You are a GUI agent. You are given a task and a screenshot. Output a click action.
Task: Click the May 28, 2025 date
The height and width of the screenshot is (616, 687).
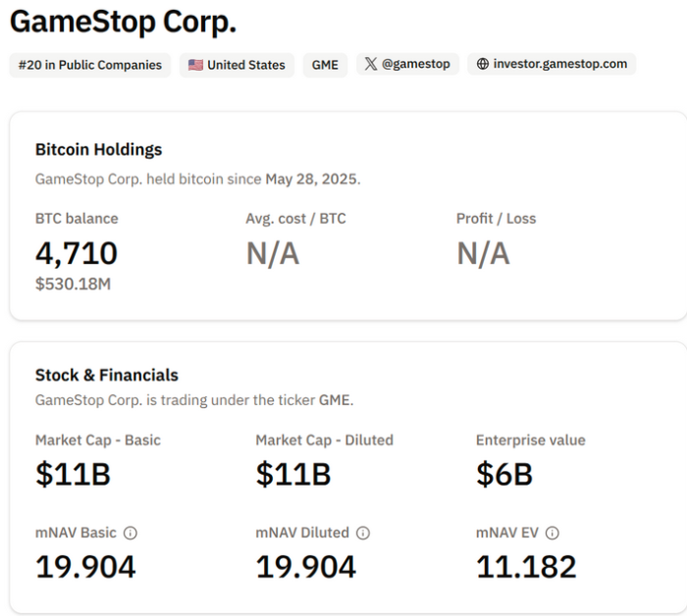pyautogui.click(x=311, y=180)
